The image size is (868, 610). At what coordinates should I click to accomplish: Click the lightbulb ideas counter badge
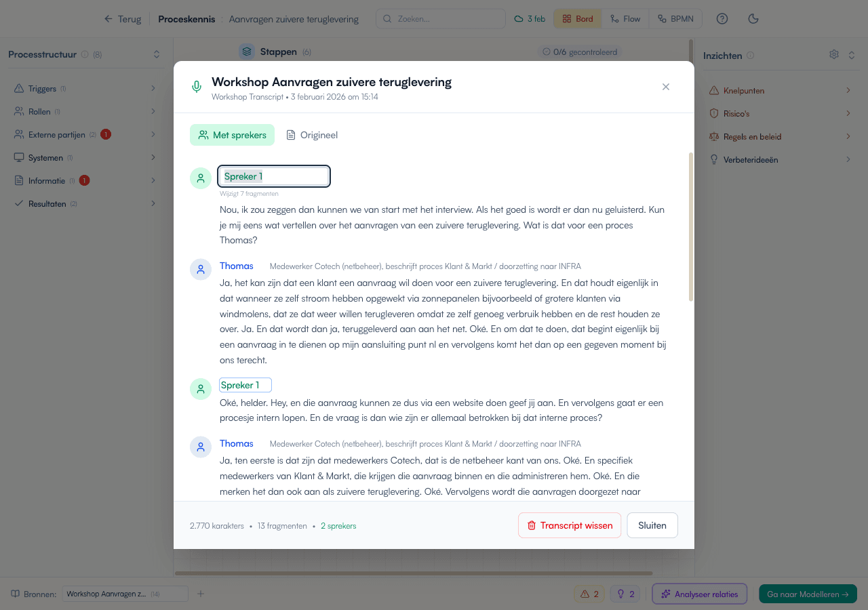pos(625,594)
